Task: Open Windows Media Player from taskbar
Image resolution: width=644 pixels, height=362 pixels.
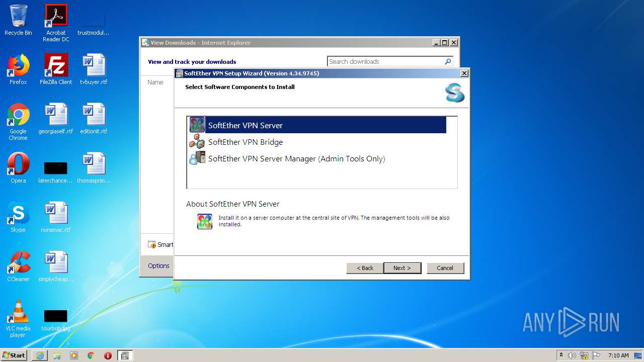Action: 74,355
